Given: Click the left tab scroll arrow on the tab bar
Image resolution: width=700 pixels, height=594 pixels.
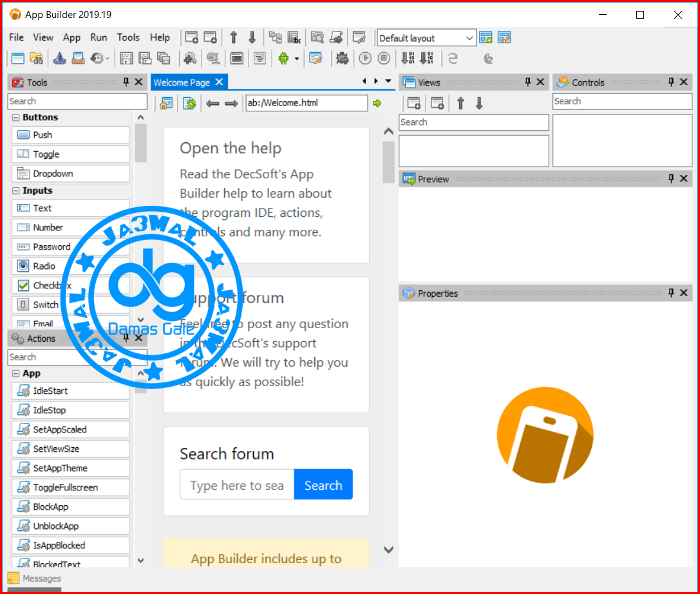Looking at the screenshot, I should (x=364, y=81).
